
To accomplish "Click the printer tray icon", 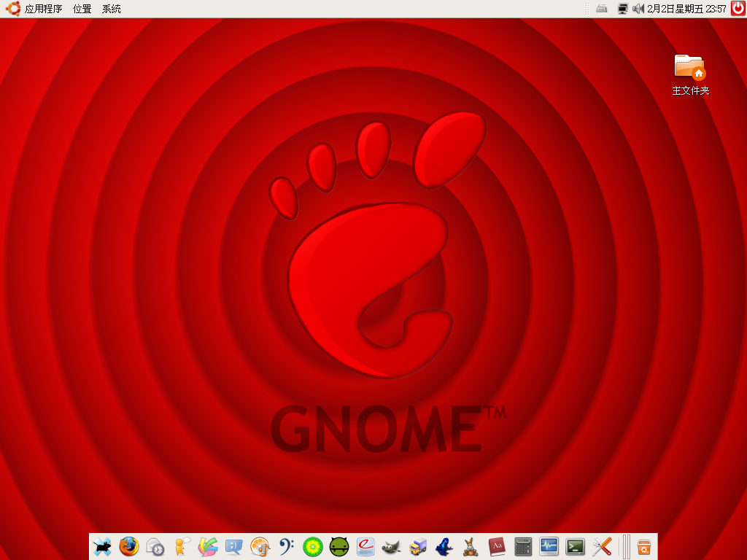I will click(x=601, y=9).
